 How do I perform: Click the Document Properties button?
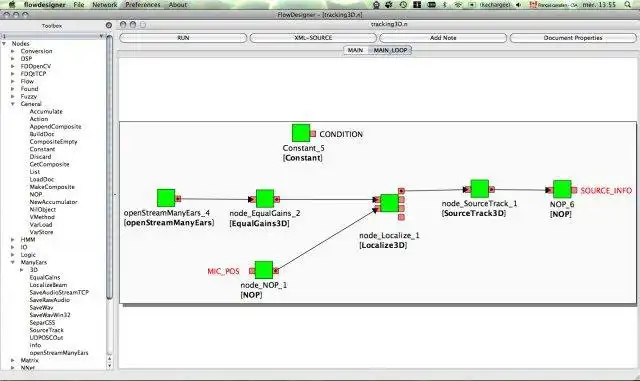[x=573, y=38]
